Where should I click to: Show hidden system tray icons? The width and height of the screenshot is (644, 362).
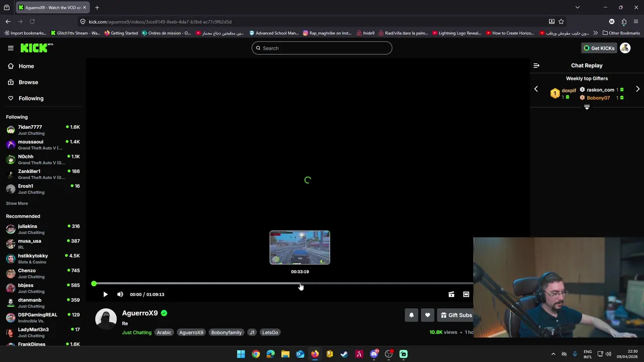(553, 354)
